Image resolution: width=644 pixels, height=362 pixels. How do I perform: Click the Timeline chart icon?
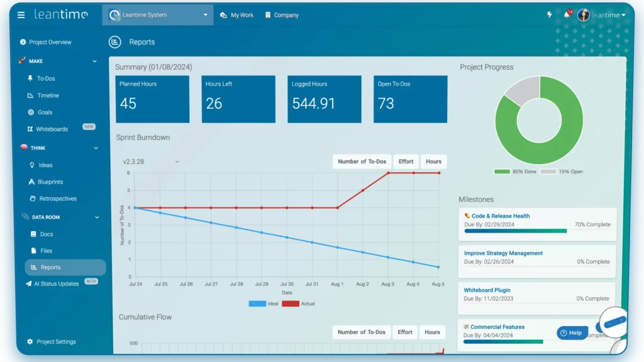30,96
